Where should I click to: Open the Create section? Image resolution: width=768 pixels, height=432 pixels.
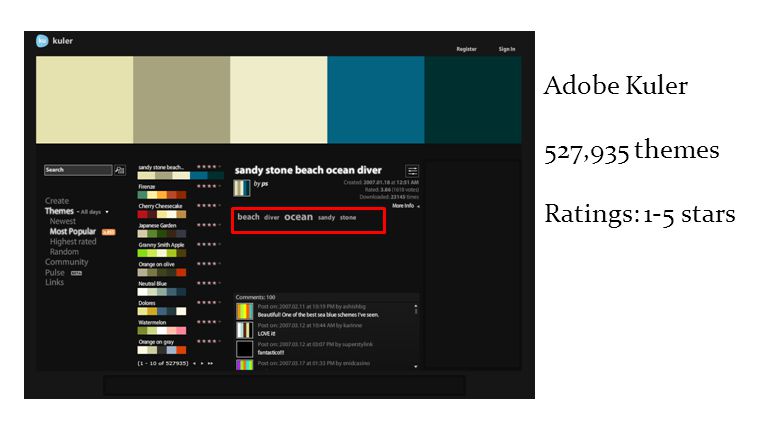57,201
